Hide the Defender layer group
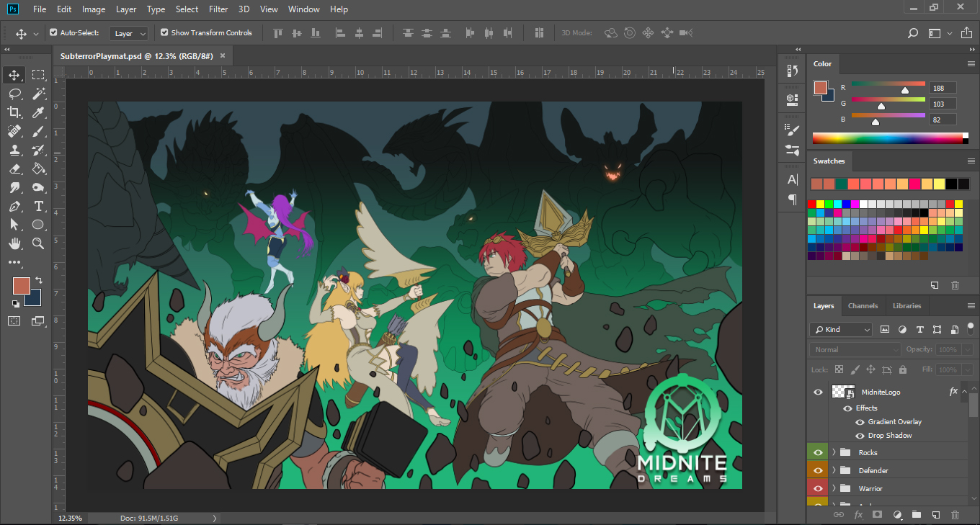 coord(818,470)
